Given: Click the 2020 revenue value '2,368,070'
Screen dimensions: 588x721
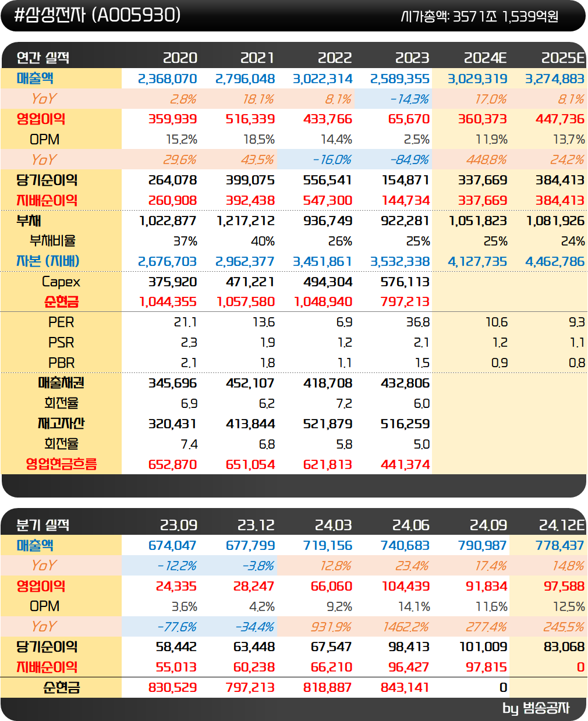Looking at the screenshot, I should tap(168, 79).
